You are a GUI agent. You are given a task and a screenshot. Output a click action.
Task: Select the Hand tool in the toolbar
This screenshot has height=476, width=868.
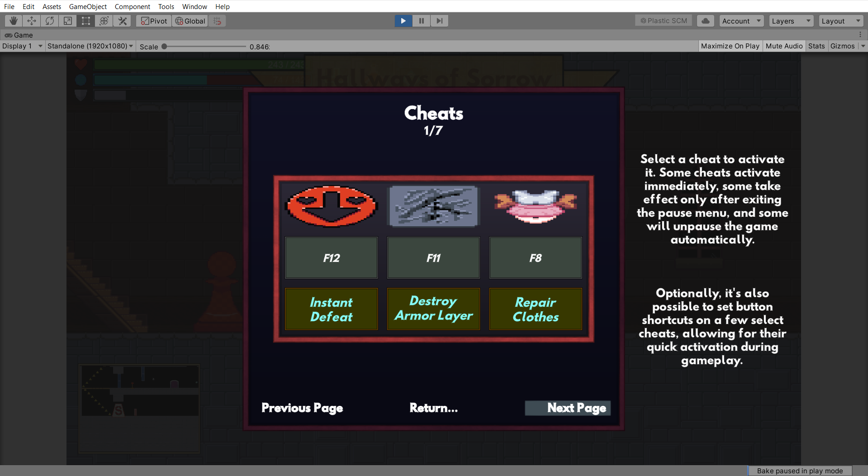point(14,21)
